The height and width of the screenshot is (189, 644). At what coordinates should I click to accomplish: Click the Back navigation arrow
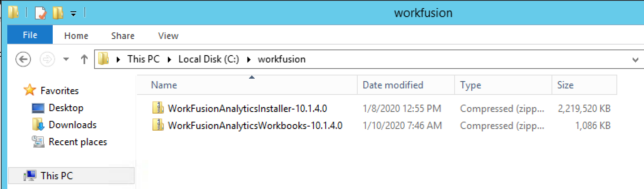point(23,60)
